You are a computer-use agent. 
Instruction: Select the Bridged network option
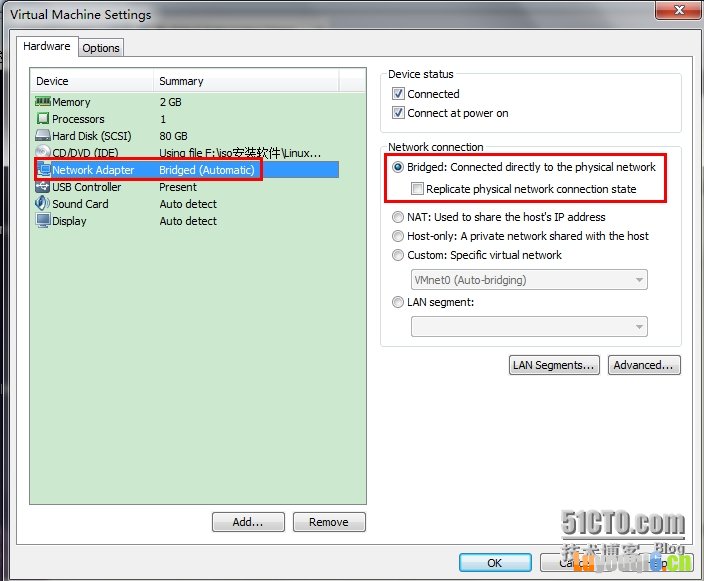398,167
